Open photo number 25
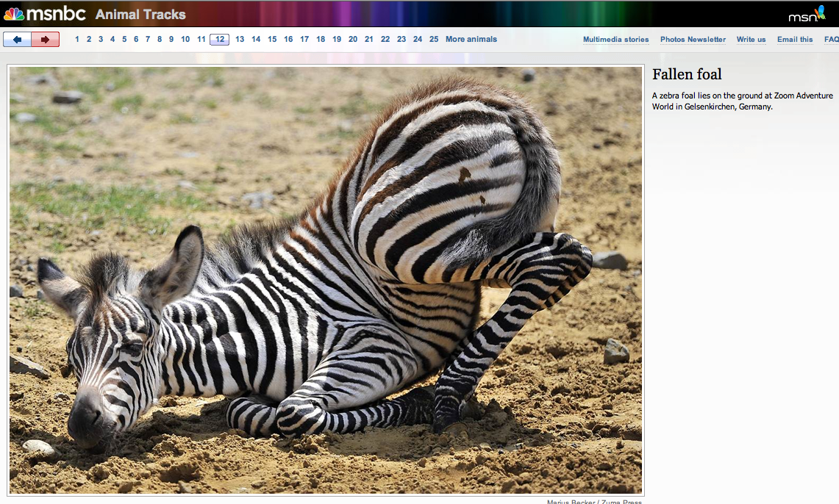The image size is (839, 504). coord(434,40)
